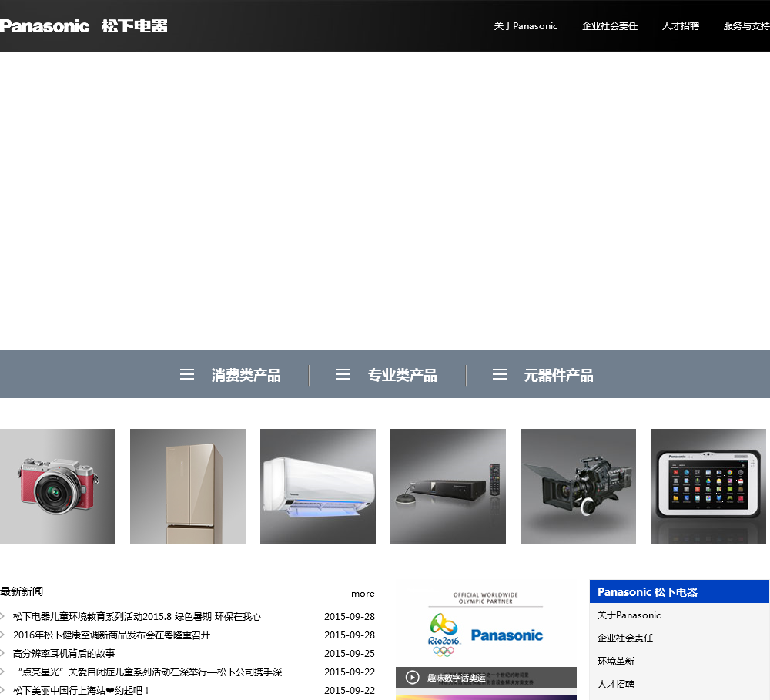Click the blue Panasonic Olympic partner logo
The width and height of the screenshot is (770, 700).
pyautogui.click(x=507, y=635)
